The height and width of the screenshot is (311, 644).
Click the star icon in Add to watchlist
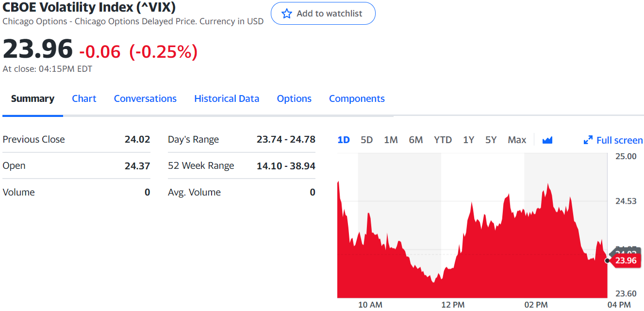pyautogui.click(x=287, y=14)
